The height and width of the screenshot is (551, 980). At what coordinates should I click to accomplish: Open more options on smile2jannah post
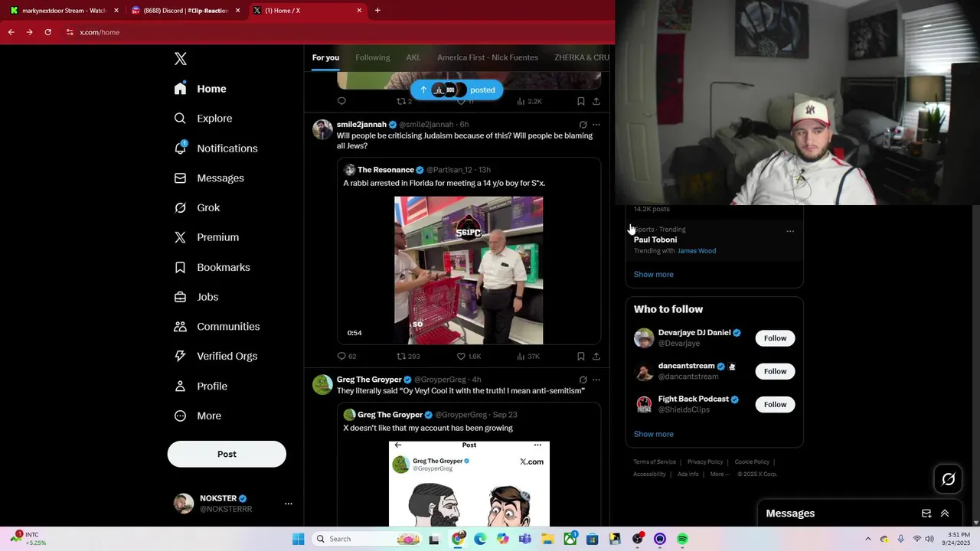tap(596, 124)
